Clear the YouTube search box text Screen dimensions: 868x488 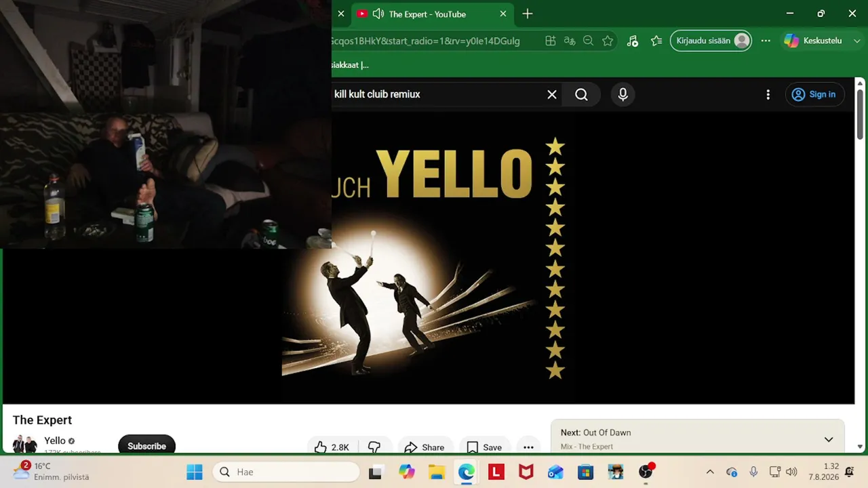[552, 95]
